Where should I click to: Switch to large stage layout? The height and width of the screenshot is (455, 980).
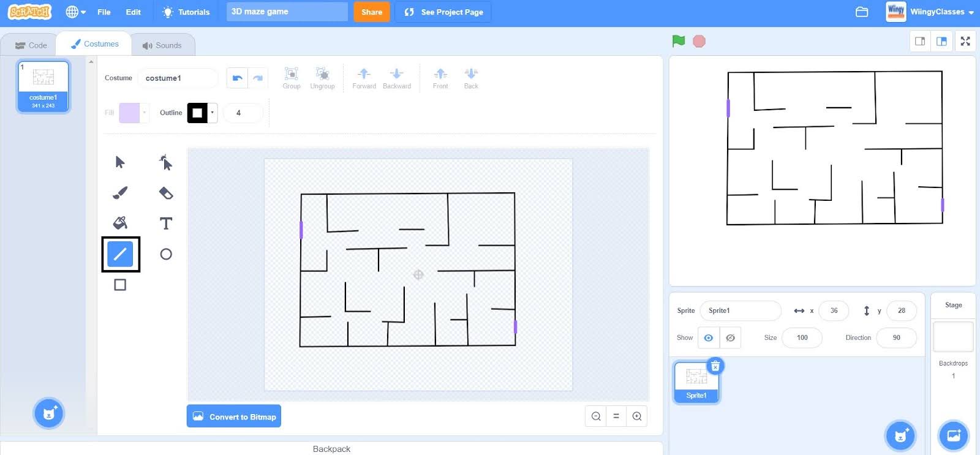(941, 41)
